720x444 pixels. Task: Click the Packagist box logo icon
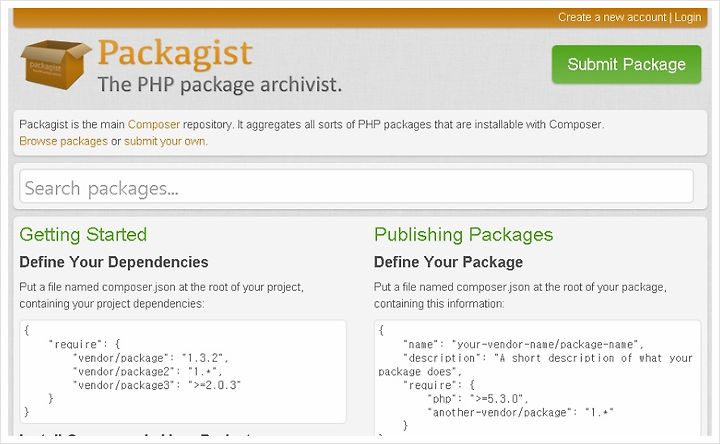coord(56,64)
